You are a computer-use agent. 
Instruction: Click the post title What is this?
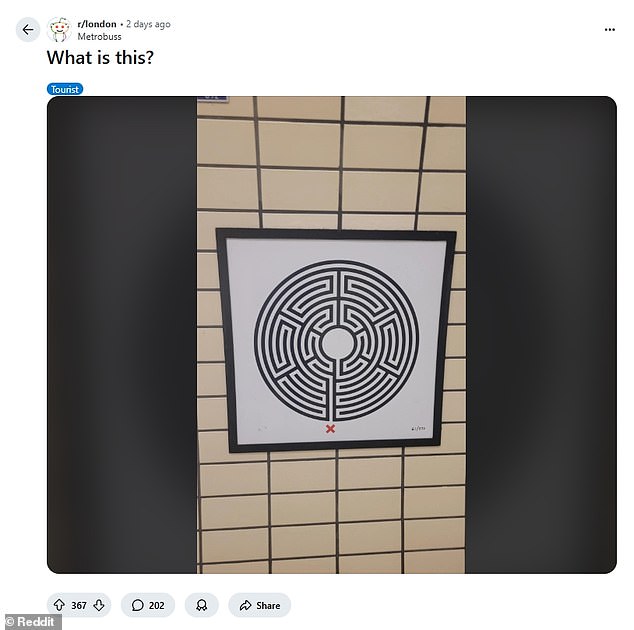(x=100, y=57)
